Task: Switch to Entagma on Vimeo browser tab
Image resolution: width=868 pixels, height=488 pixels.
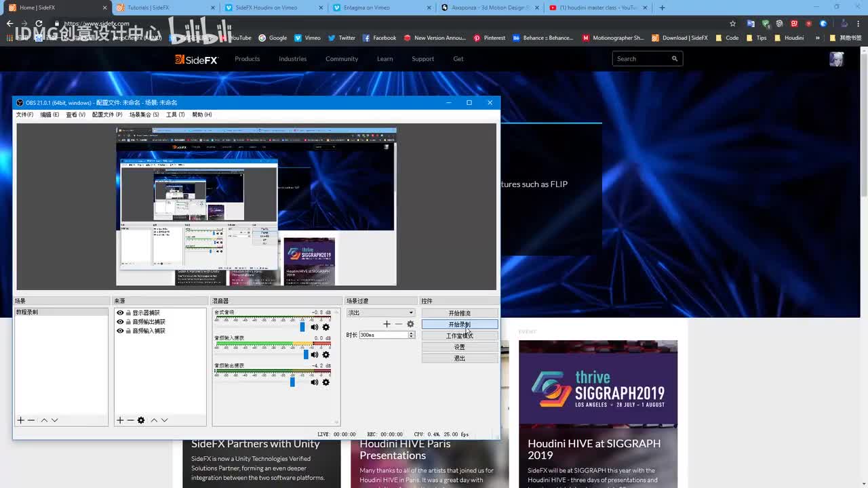Action: coord(380,7)
